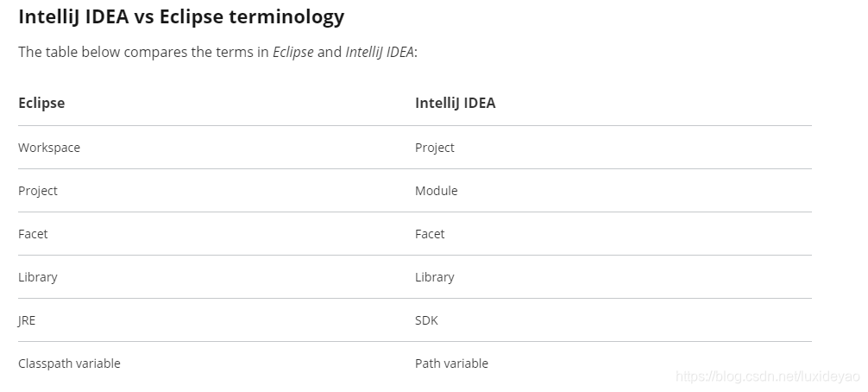Click the 'Workspace' cell

49,148
